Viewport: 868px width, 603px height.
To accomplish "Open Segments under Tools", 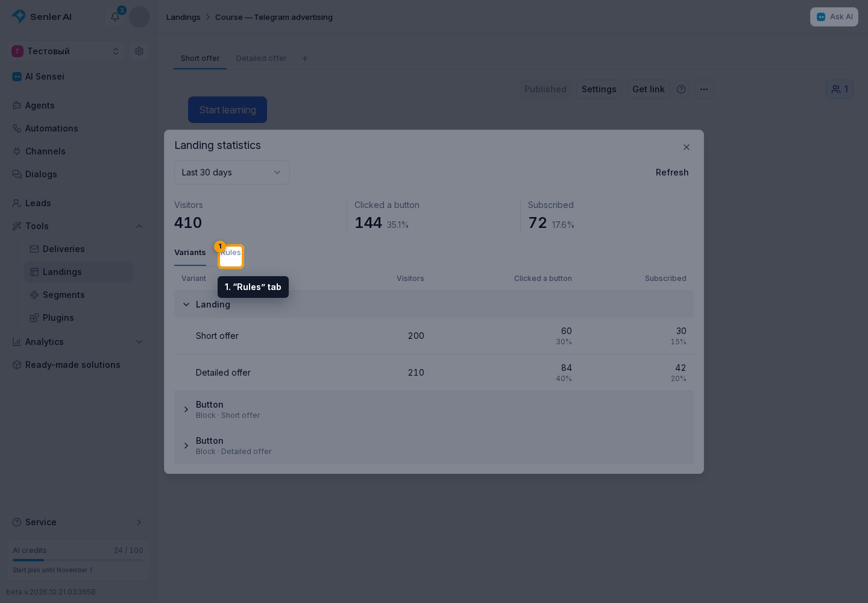I will click(78, 295).
